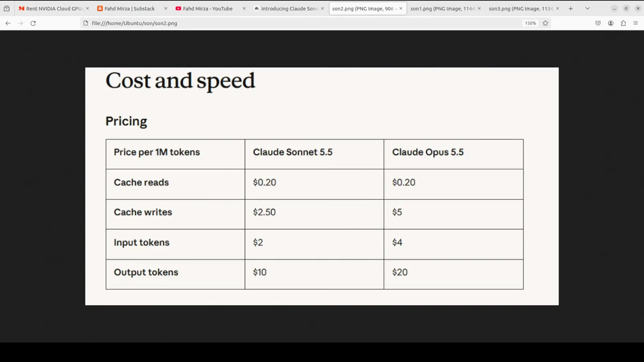Close the Fahd Mirza YouTube tab
The width and height of the screenshot is (644, 362).
coord(244,8)
